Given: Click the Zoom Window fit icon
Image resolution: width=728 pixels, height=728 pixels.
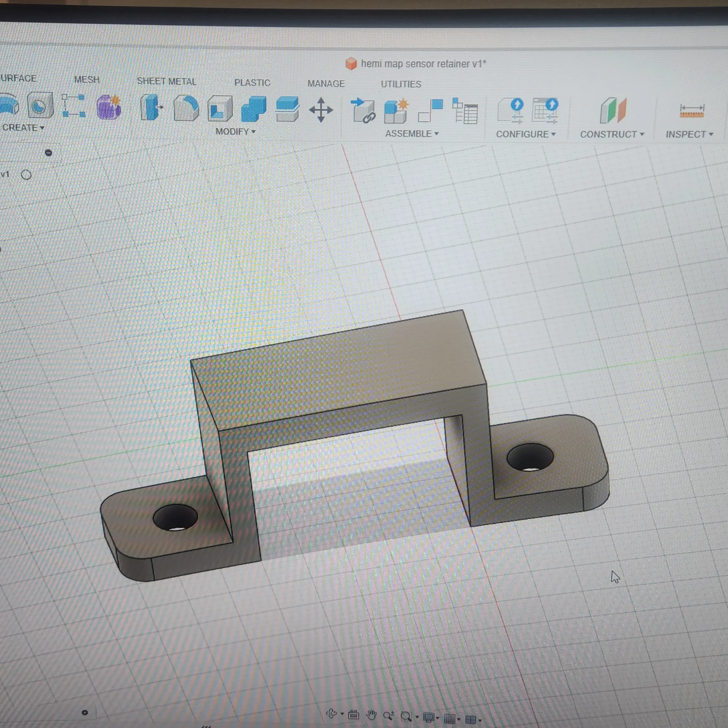Looking at the screenshot, I should click(406, 716).
